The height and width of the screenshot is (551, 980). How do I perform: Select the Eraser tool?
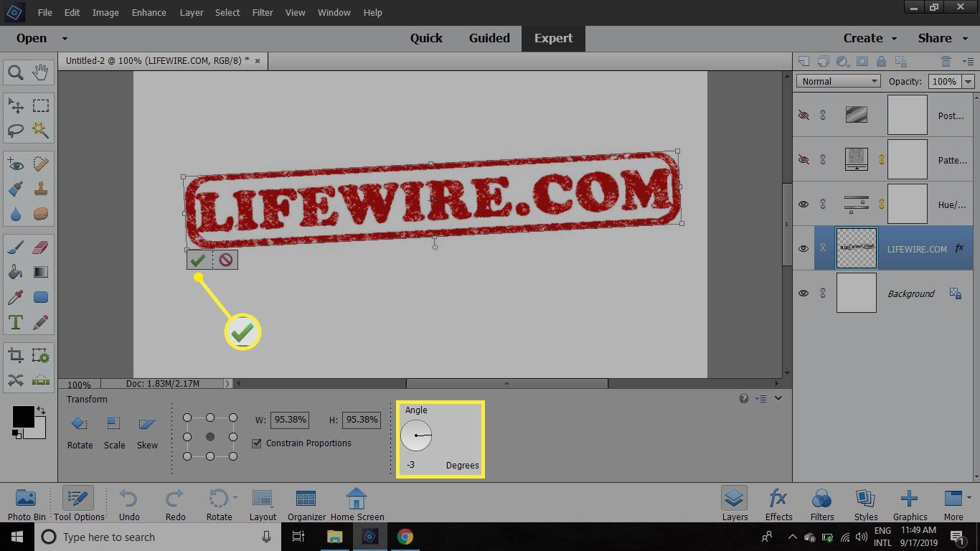click(41, 248)
